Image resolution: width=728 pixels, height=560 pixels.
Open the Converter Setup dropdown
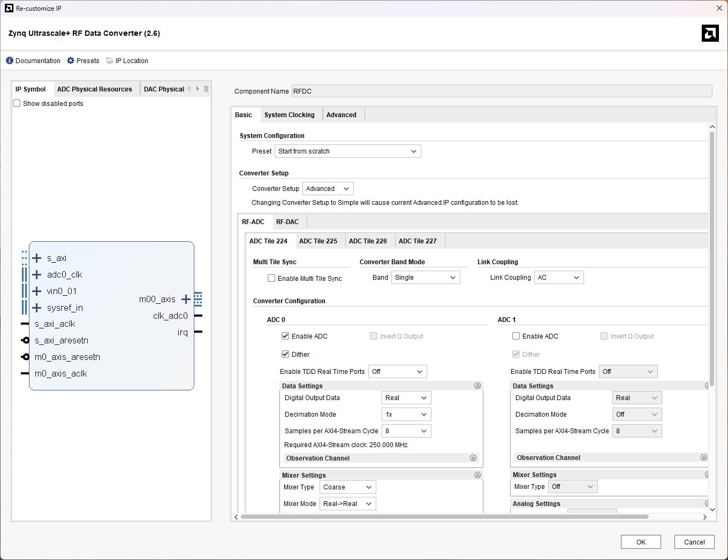click(x=328, y=189)
